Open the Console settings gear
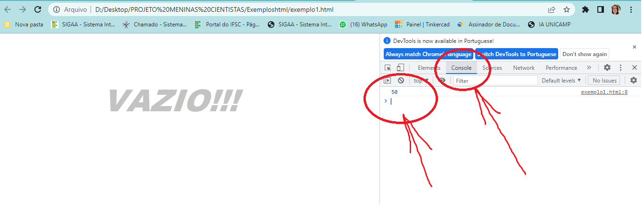The width and height of the screenshot is (644, 207). [x=634, y=81]
